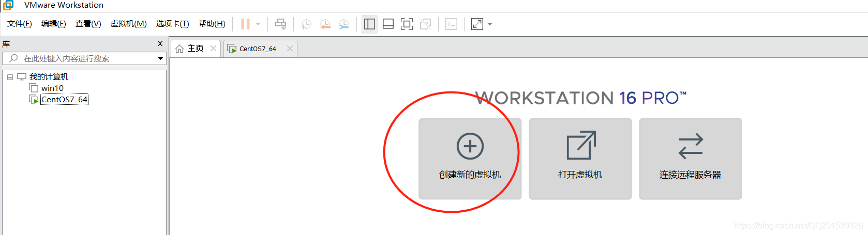868x235 pixels.
Task: Click the home icon on the 主页 tab
Action: click(x=179, y=49)
